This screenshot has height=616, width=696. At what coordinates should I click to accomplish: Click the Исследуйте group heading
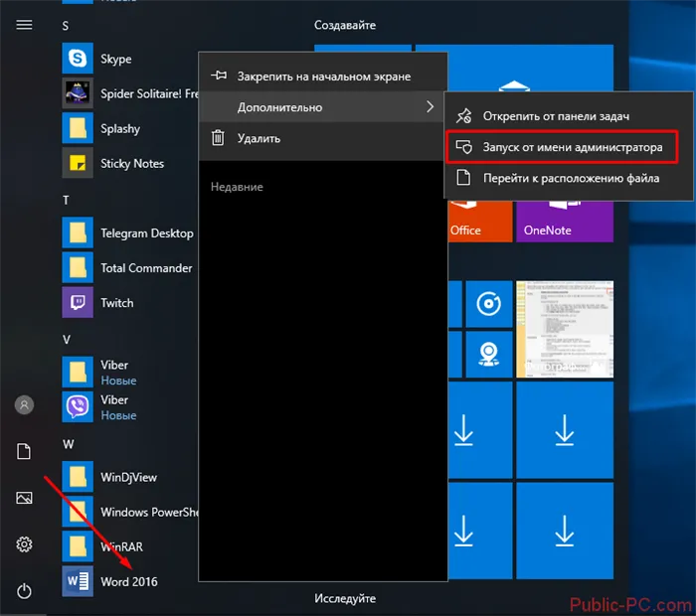345,599
